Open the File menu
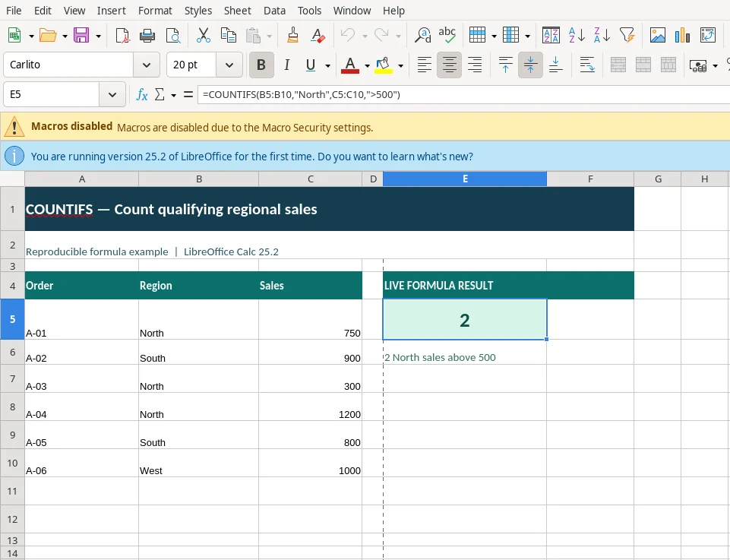The height and width of the screenshot is (560, 730). tap(14, 10)
